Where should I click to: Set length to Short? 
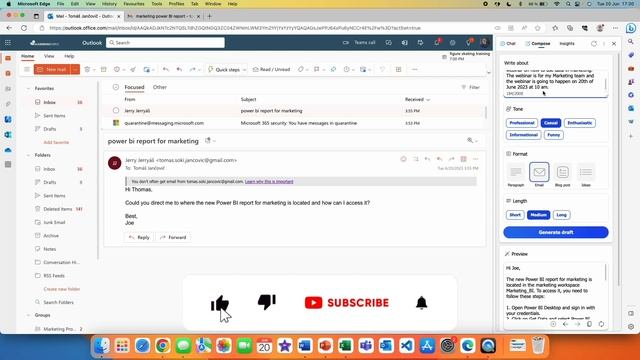tap(515, 215)
